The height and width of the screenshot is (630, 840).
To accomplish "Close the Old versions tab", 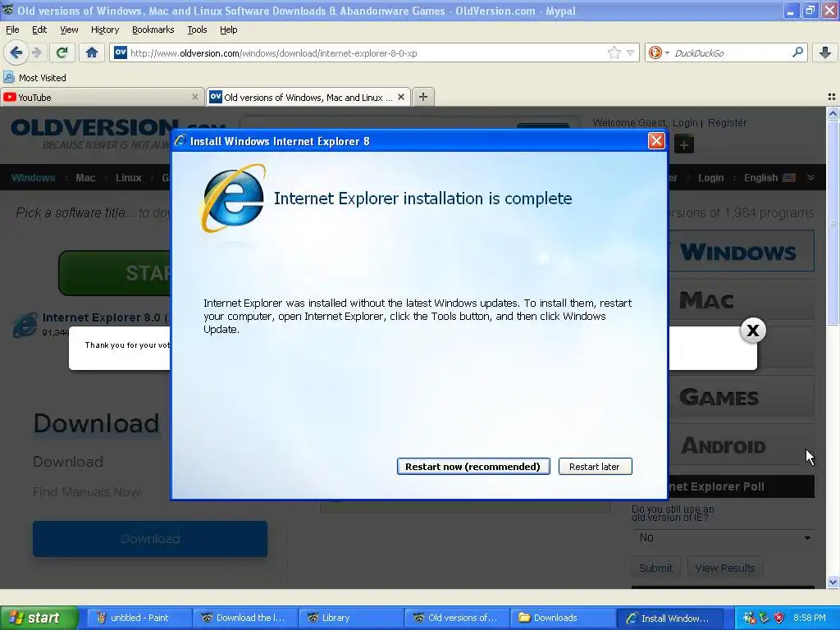I will [x=400, y=97].
